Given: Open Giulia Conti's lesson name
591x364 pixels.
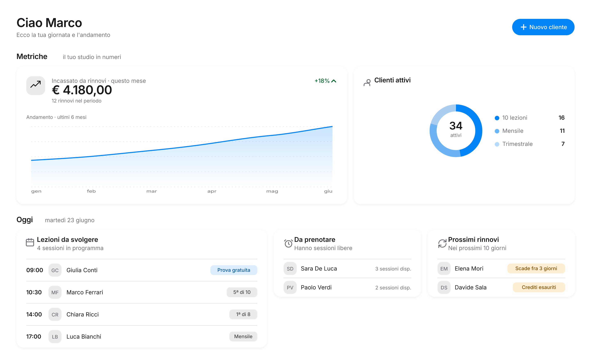Looking at the screenshot, I should (x=82, y=270).
